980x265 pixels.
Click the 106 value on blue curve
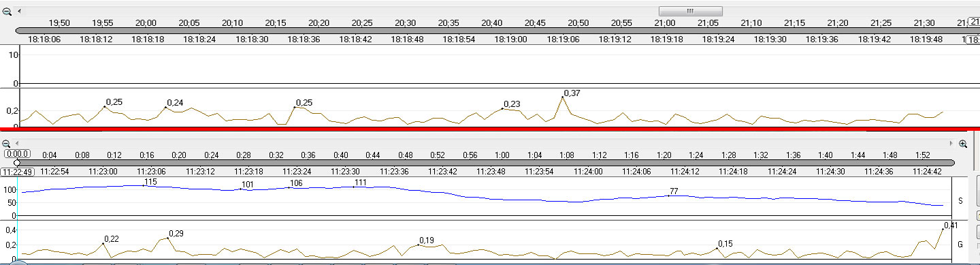(296, 183)
